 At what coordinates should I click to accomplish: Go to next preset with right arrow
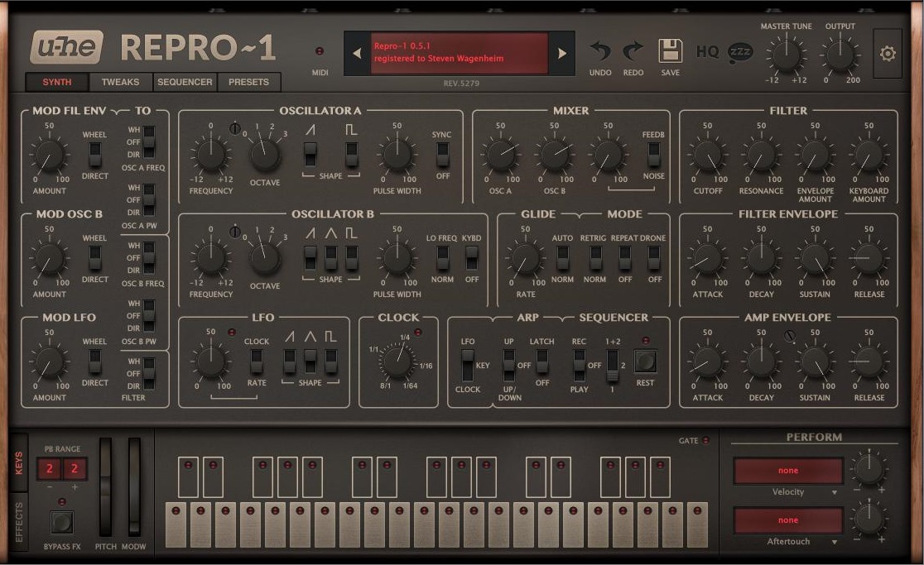pos(561,54)
